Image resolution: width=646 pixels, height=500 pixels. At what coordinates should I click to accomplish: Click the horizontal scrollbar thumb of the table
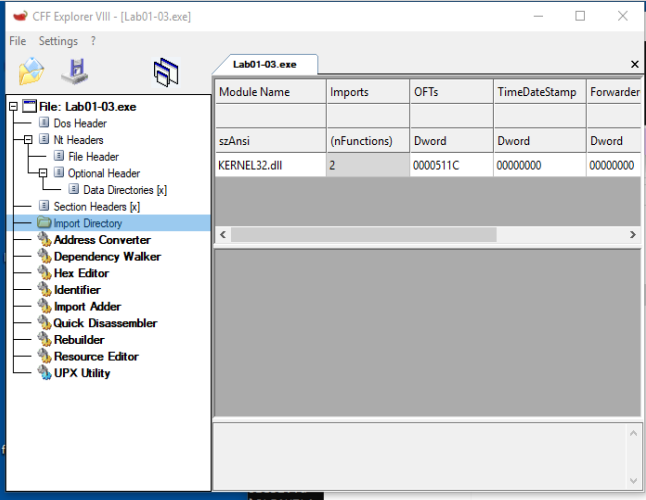click(x=364, y=235)
